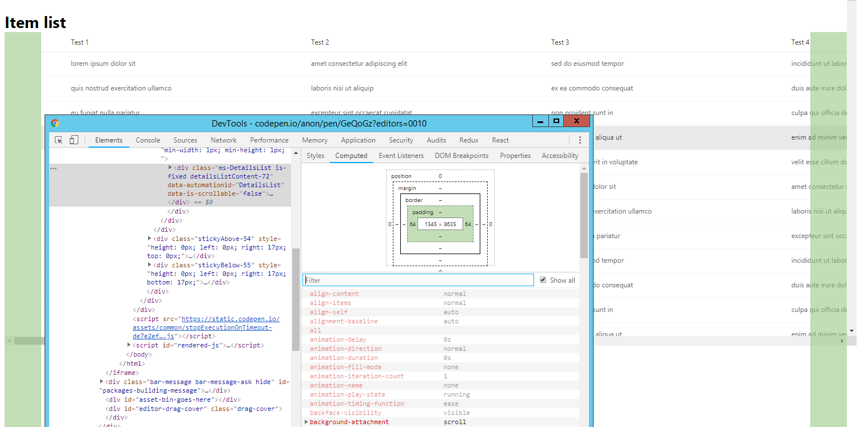
Task: Uncheck the Show all checkbox
Action: (x=543, y=280)
